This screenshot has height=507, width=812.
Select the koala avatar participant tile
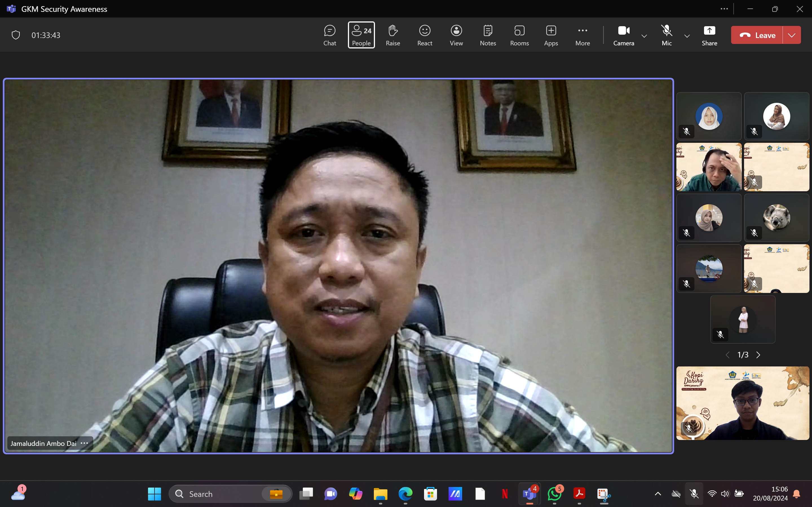[x=776, y=218]
